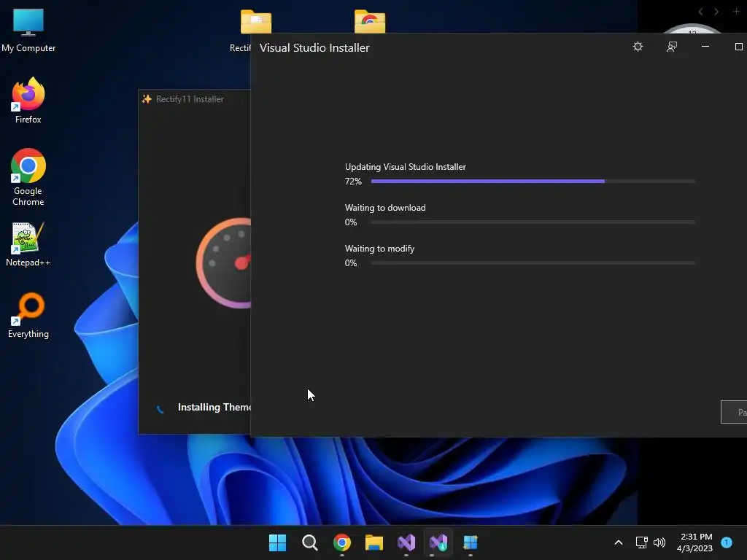747x560 pixels.
Task: Maximize the Visual Studio Installer window
Action: (x=739, y=47)
